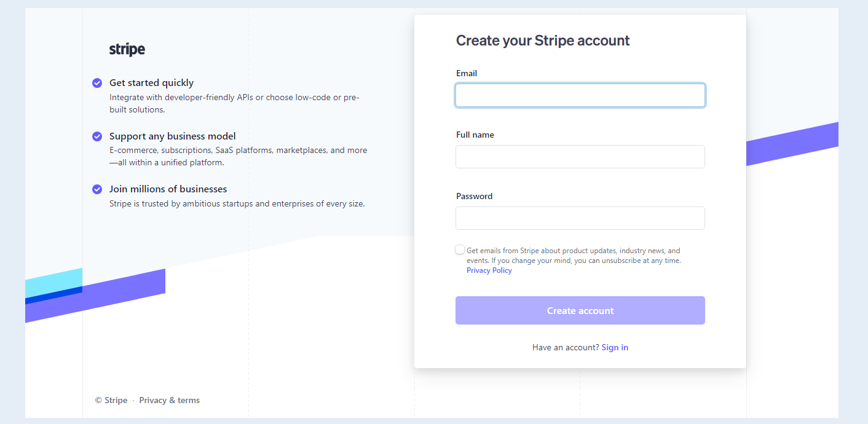Submit the Create account button
868x424 pixels.
coord(580,310)
